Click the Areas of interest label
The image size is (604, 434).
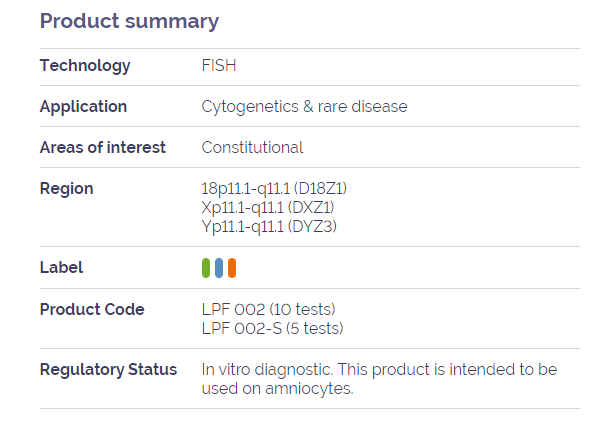pos(103,147)
